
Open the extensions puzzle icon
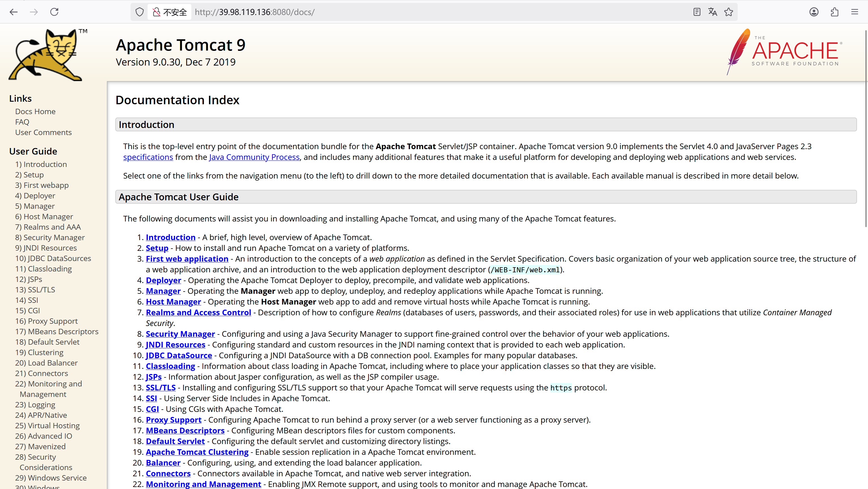(834, 12)
